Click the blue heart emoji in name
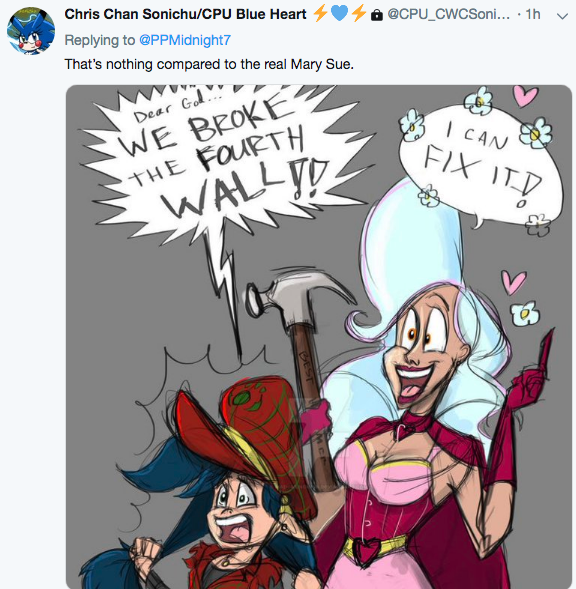The width and height of the screenshot is (576, 589). click(x=340, y=14)
